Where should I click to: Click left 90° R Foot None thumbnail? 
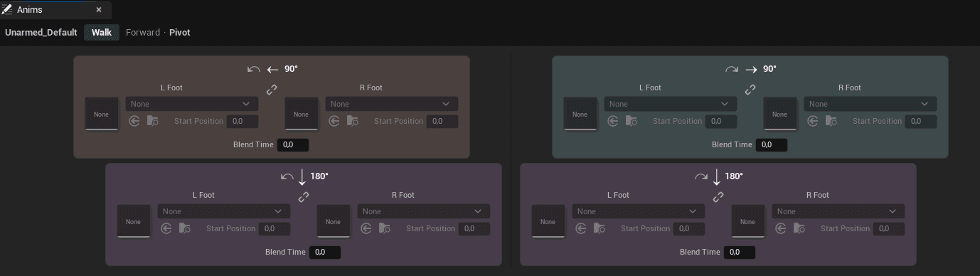click(302, 114)
